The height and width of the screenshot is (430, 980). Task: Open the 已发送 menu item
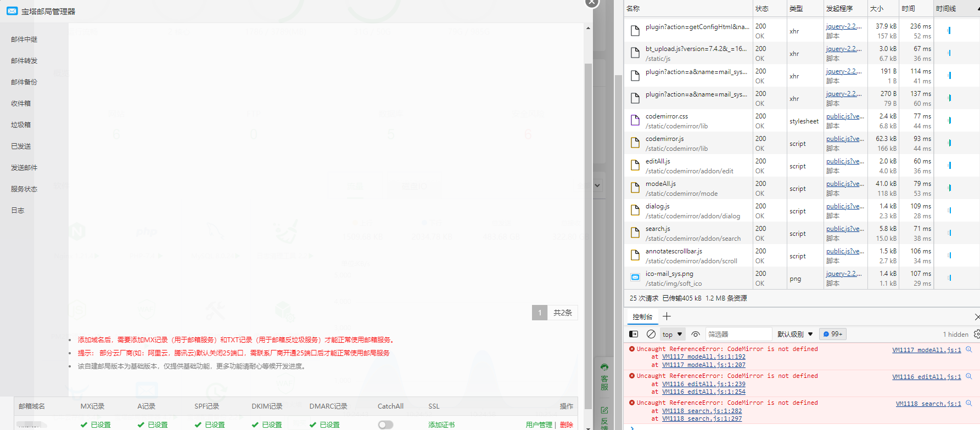pos(21,146)
